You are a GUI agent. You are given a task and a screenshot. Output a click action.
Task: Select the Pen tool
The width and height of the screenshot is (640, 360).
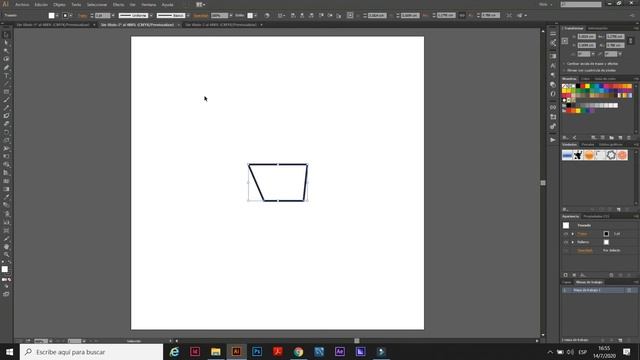[6, 67]
